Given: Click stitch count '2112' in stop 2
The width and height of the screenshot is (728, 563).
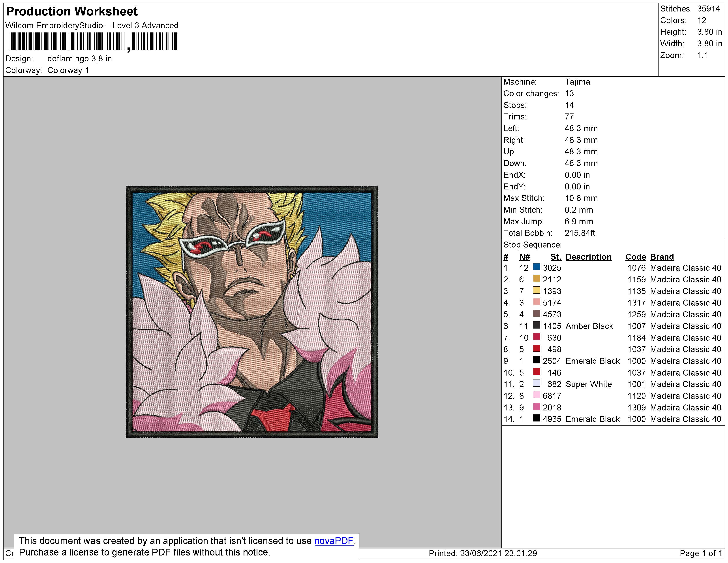Looking at the screenshot, I should coord(552,280).
